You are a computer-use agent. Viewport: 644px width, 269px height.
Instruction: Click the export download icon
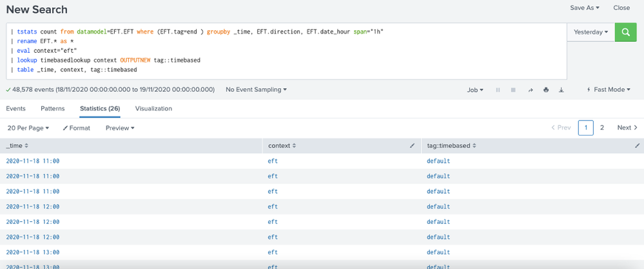[561, 90]
